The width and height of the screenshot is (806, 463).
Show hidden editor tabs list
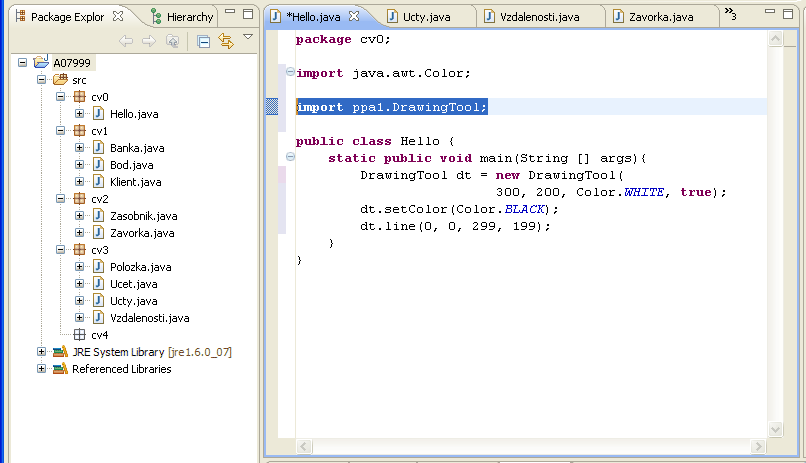[730, 14]
